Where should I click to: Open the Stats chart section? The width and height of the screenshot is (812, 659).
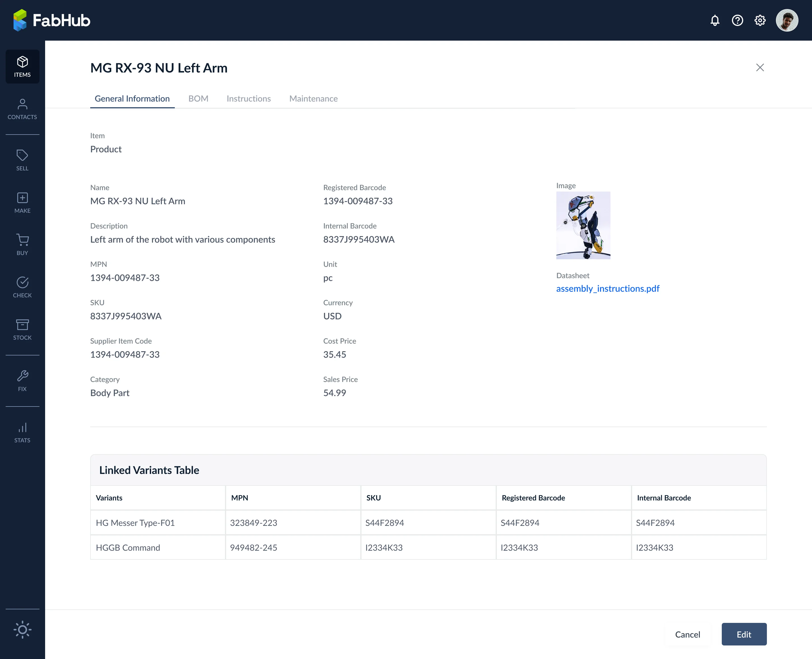click(22, 432)
